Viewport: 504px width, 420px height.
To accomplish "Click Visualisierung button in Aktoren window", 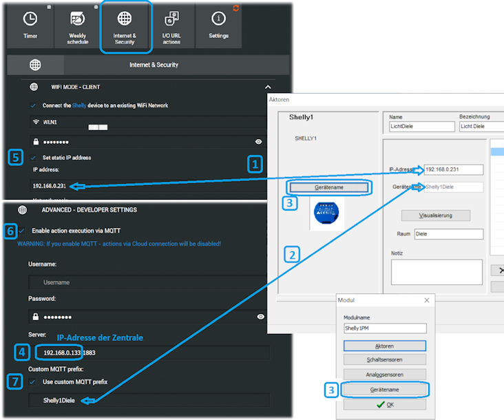I will 436,216.
